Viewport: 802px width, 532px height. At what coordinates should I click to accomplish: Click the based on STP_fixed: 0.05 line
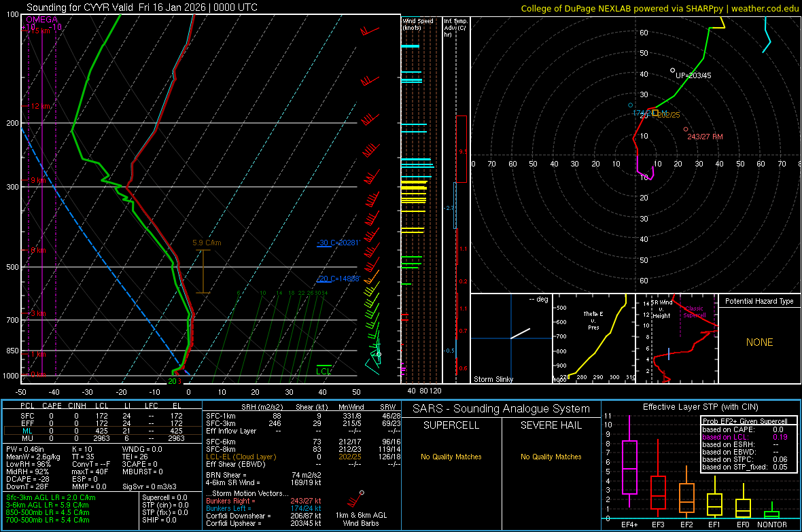click(745, 467)
